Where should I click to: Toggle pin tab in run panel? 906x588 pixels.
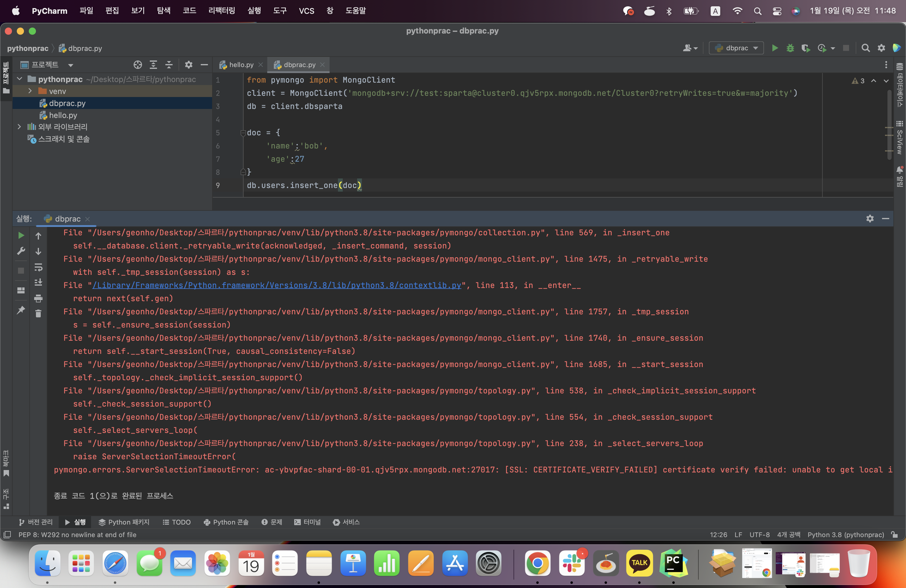point(21,310)
